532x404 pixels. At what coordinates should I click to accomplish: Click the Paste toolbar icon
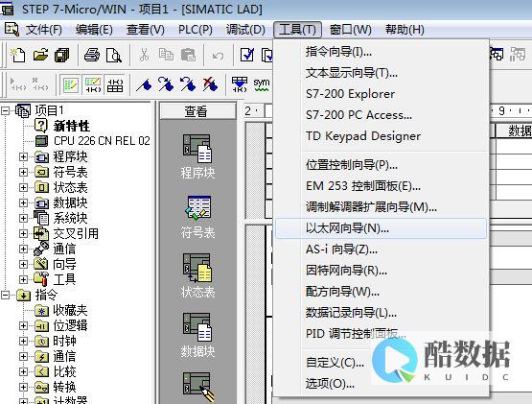tap(188, 55)
